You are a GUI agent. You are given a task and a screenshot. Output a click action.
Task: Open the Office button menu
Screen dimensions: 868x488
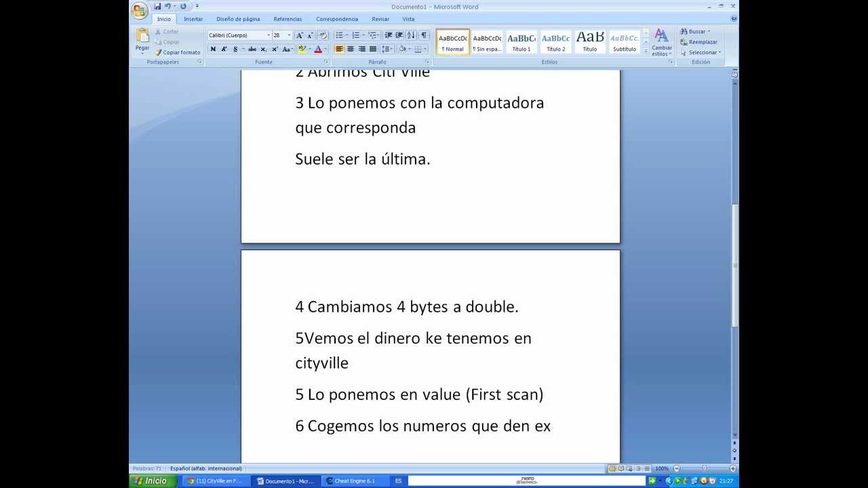pos(140,10)
